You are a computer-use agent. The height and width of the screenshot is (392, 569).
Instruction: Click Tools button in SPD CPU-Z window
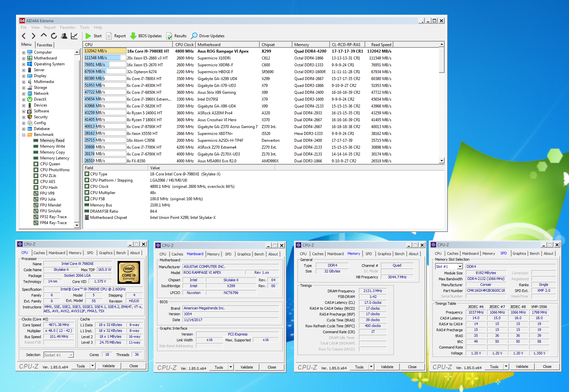(494, 367)
